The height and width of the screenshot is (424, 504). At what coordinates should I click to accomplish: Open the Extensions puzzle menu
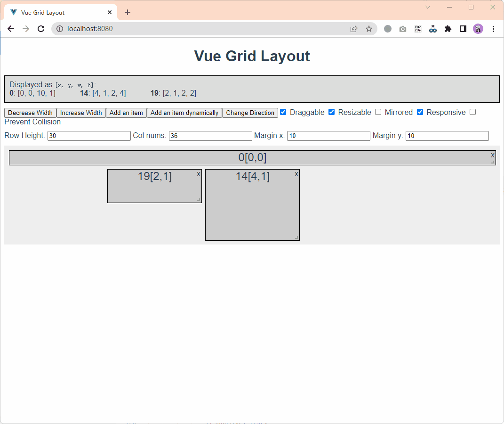click(x=448, y=29)
